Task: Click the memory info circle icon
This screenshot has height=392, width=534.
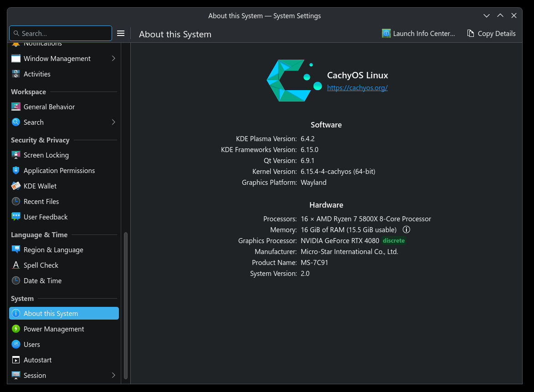Action: pos(406,229)
